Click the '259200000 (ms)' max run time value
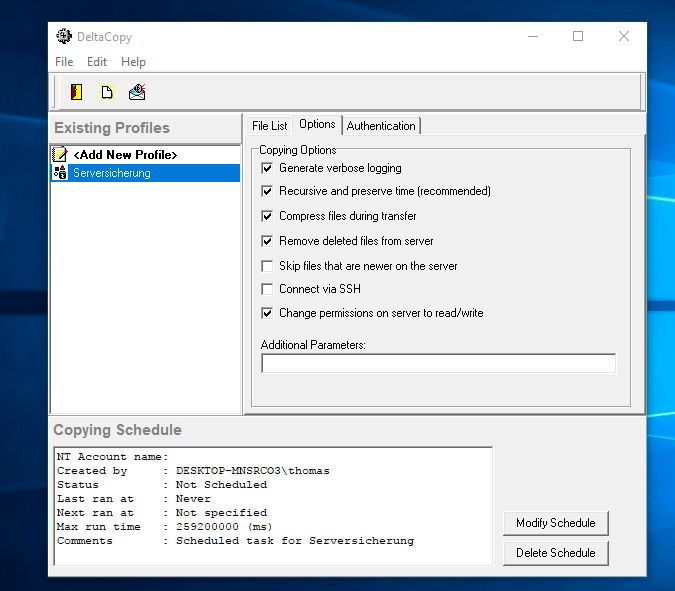 (x=224, y=526)
